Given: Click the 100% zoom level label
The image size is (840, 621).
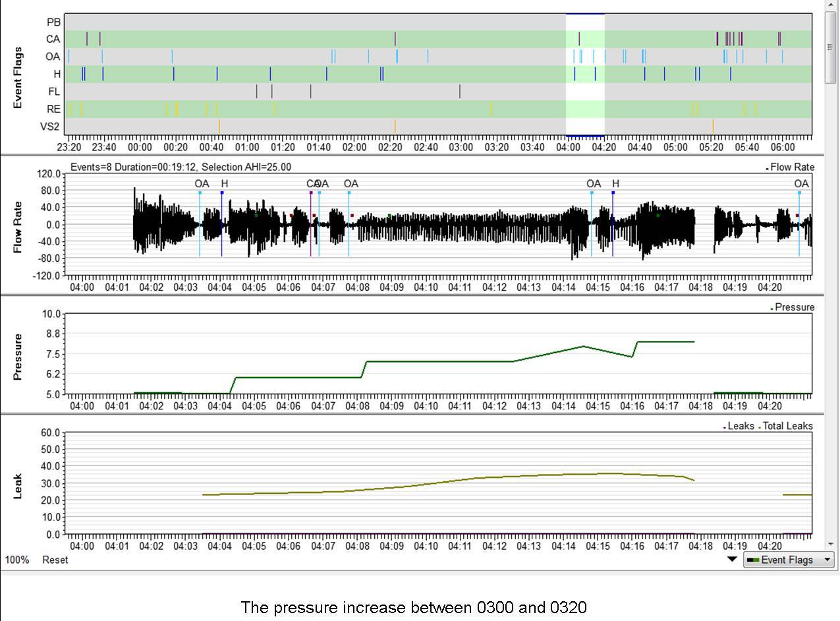Looking at the screenshot, I should [x=17, y=560].
